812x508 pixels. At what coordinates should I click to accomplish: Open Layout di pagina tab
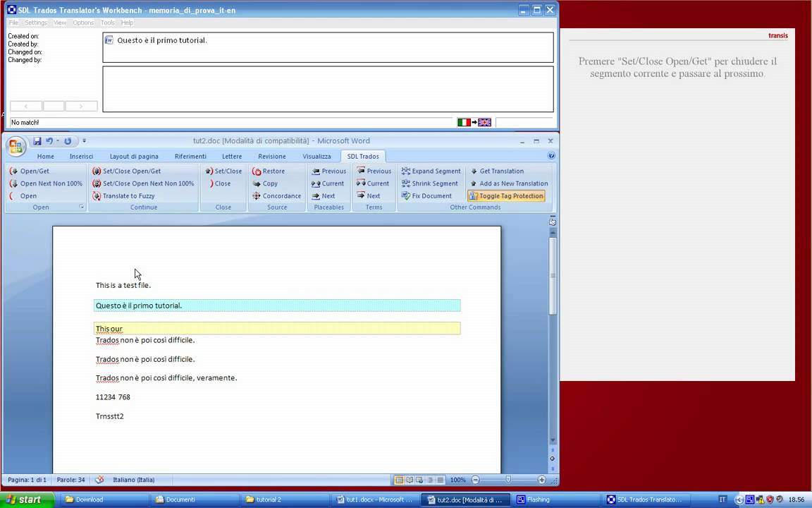(134, 157)
